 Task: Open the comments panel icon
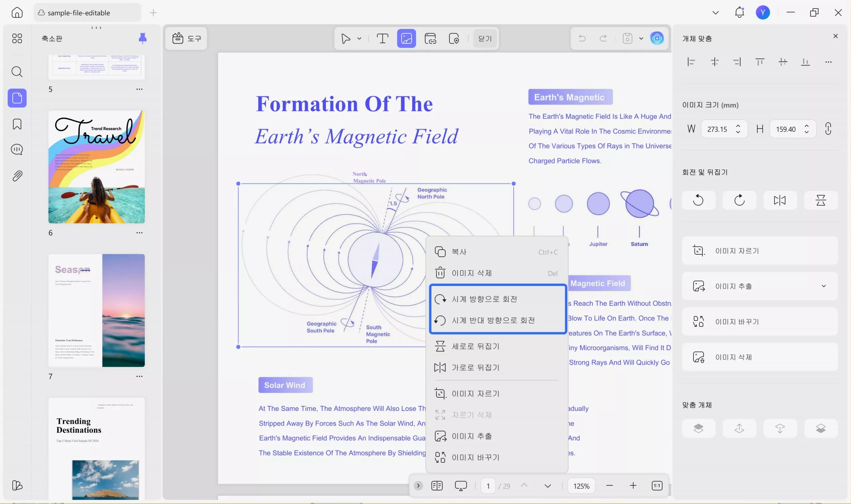(x=17, y=149)
